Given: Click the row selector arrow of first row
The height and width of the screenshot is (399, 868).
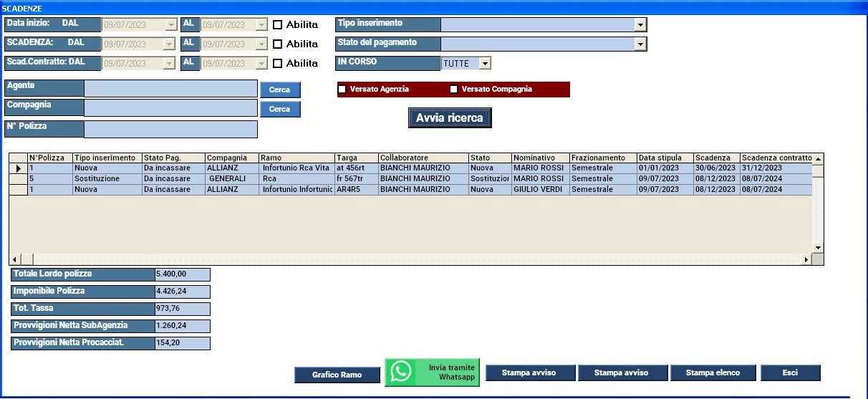Looking at the screenshot, I should click(18, 168).
